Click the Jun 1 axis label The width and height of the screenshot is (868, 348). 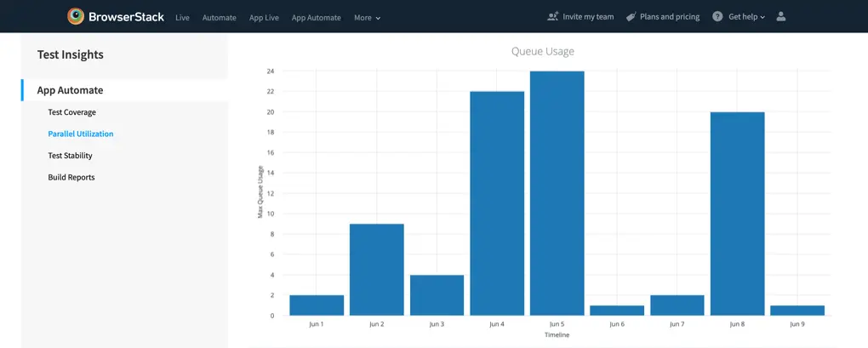pyautogui.click(x=317, y=324)
